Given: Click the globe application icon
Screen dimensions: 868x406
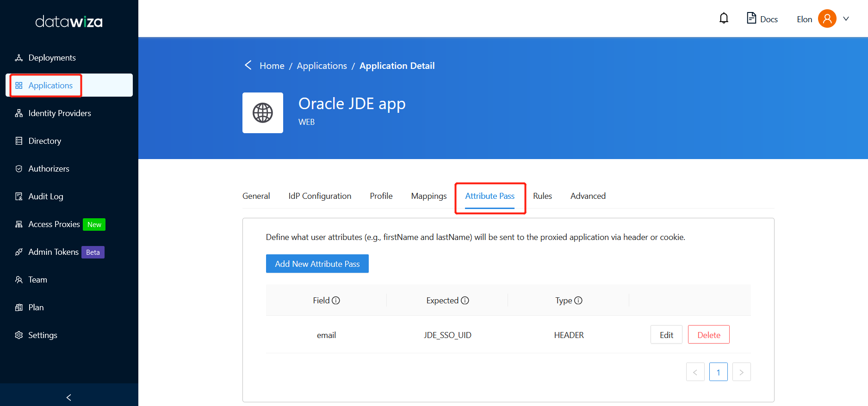Looking at the screenshot, I should (x=263, y=113).
